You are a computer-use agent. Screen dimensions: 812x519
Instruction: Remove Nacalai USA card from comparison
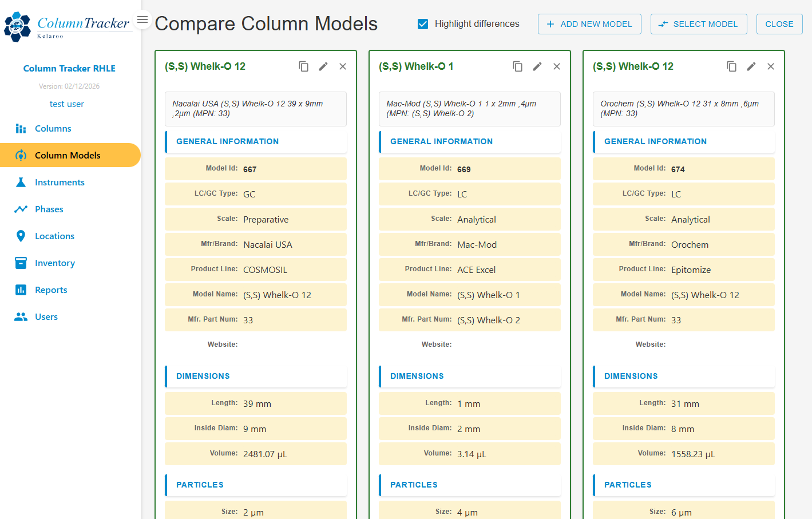[x=343, y=66]
